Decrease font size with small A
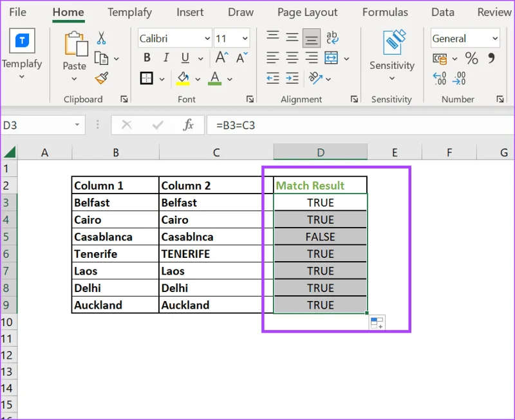The image size is (515, 420). pos(242,58)
